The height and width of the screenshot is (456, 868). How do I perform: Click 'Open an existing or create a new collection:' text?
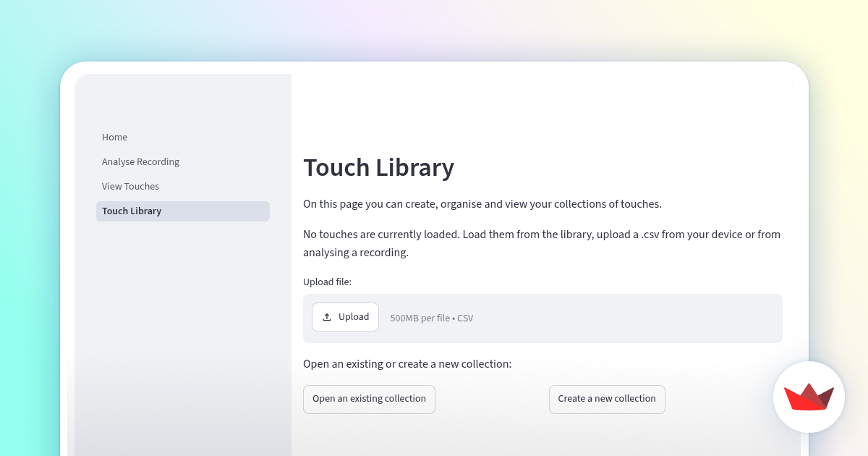point(407,364)
